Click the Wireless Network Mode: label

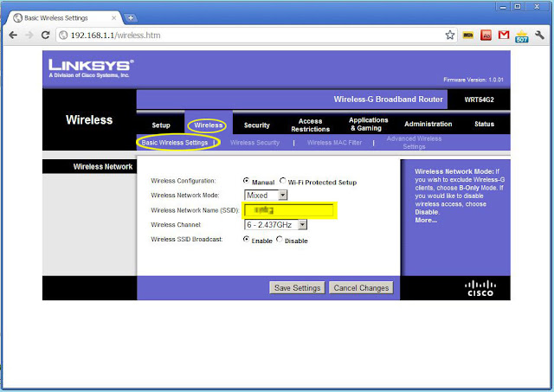(x=185, y=196)
